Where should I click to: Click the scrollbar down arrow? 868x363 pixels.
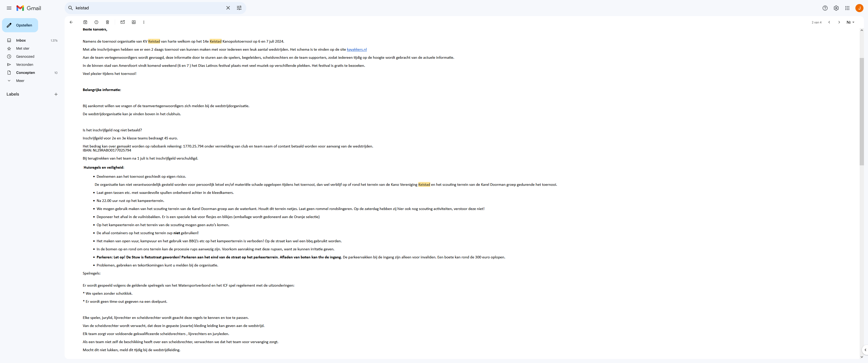pyautogui.click(x=862, y=357)
